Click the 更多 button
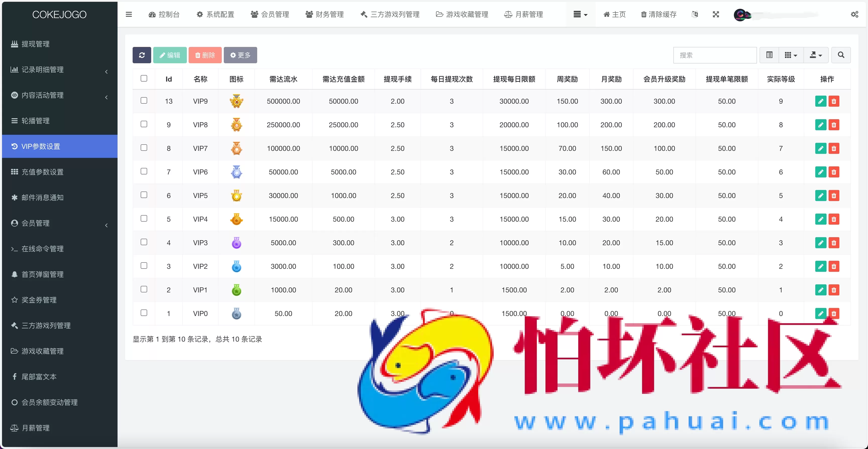Image resolution: width=868 pixels, height=449 pixels. click(x=240, y=55)
